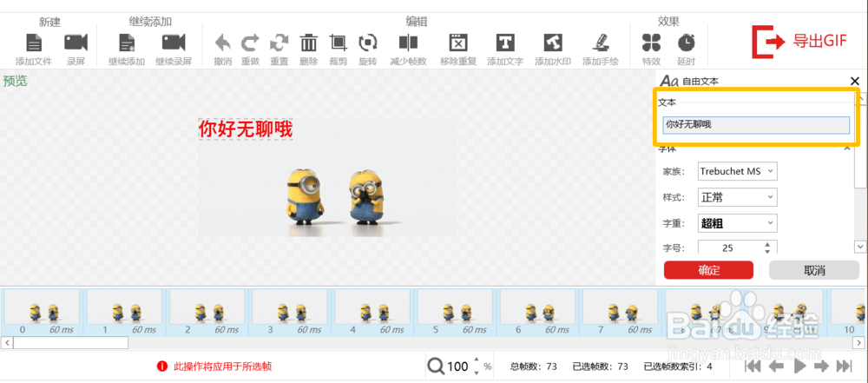
Task: Click the 添加文件 (add file) icon
Action: point(34,43)
